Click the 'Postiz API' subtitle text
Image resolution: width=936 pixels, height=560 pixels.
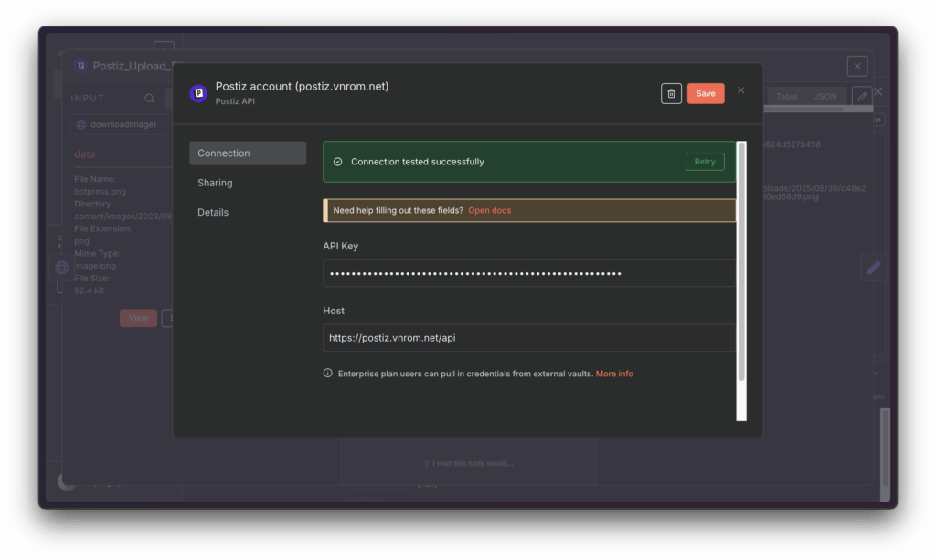click(235, 101)
